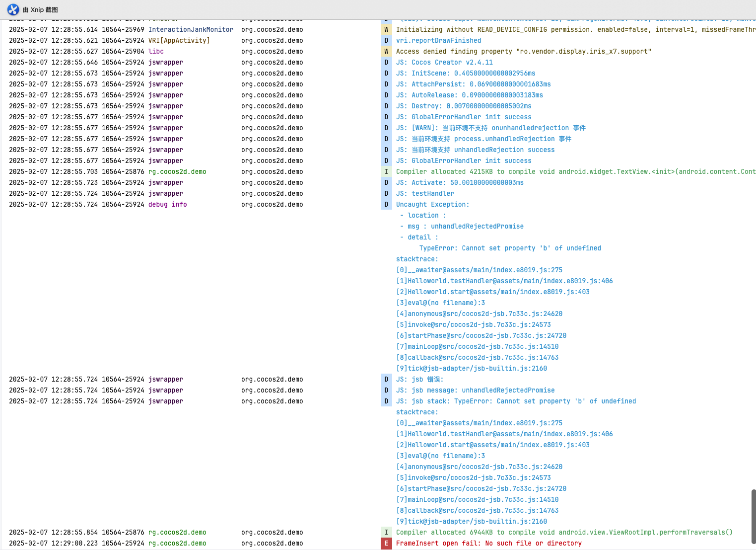Select the VRI[AppActivity] tag
The height and width of the screenshot is (550, 756).
tap(179, 41)
